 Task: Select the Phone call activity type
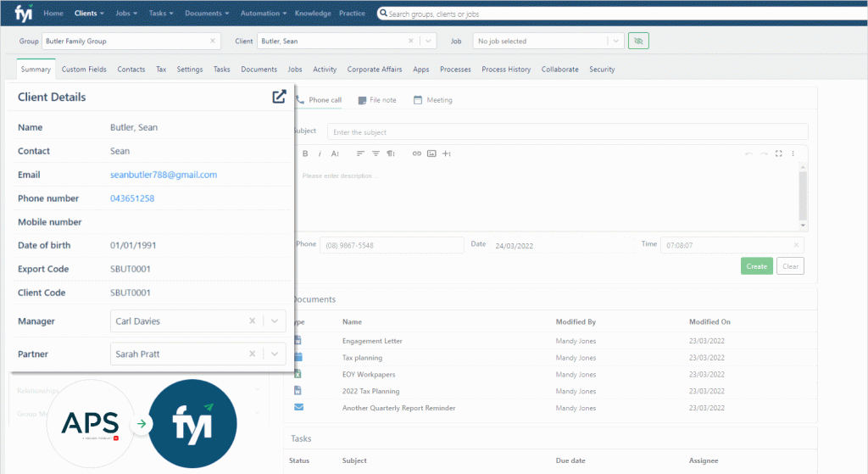[x=319, y=100]
